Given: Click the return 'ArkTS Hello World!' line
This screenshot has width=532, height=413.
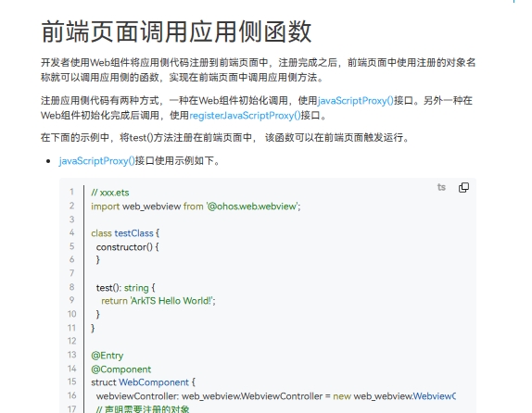Looking at the screenshot, I should tap(158, 301).
